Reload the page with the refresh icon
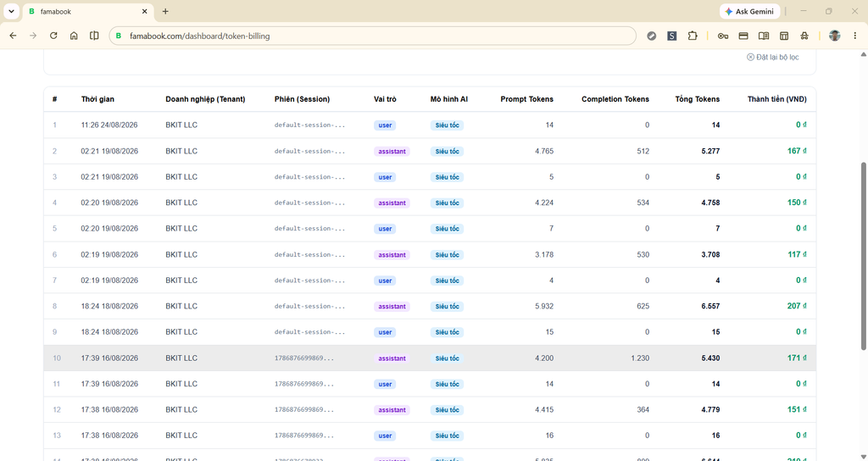 point(53,36)
